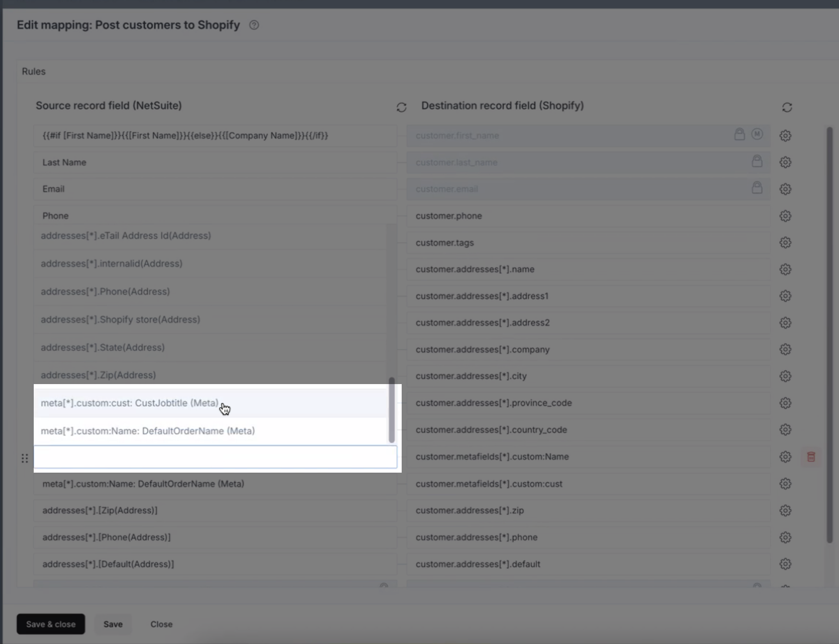
Task: Open settings gear for customer.last_name row
Action: [x=785, y=162]
